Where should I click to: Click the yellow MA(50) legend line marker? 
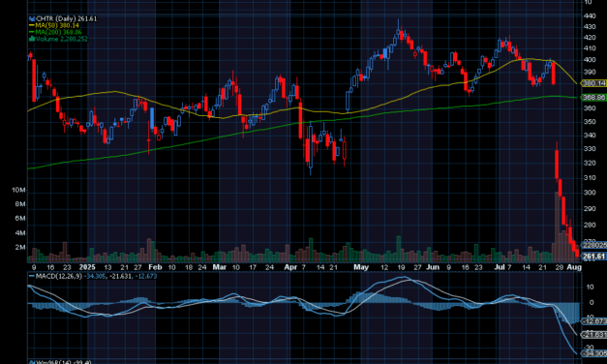(32, 25)
